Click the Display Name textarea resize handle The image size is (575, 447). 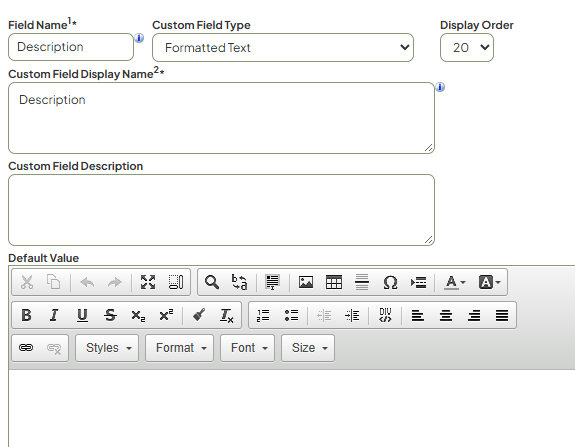tap(428, 147)
